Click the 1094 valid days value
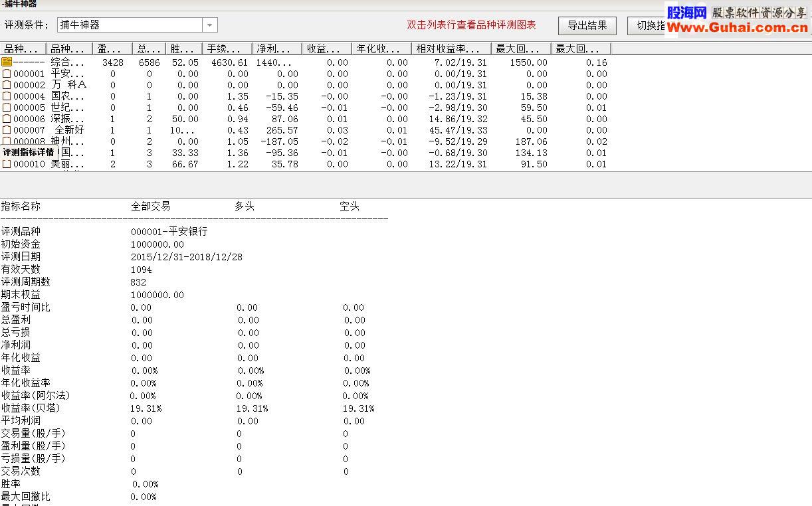Image resolution: width=812 pixels, height=506 pixels. (142, 270)
